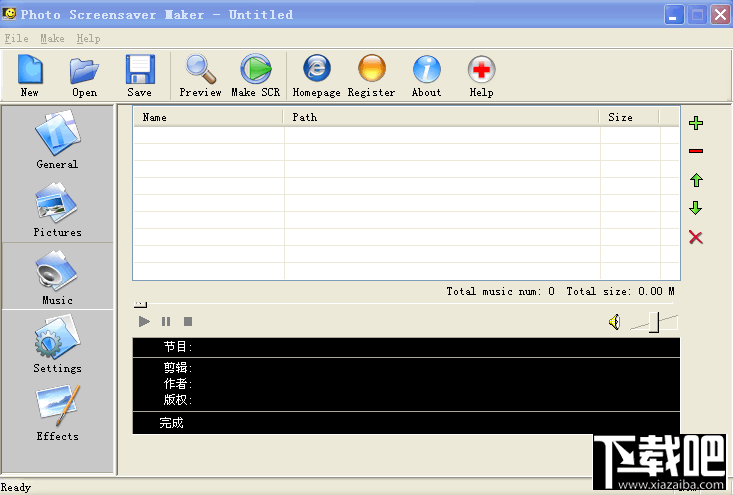Viewport: 733px width, 495px height.
Task: Switch to the Pictures section in sidebar
Action: point(57,209)
